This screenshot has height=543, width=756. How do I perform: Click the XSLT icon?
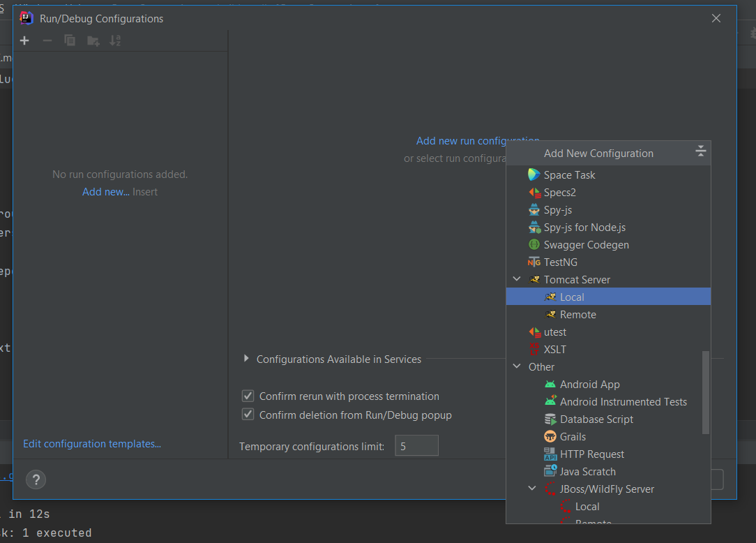(534, 349)
